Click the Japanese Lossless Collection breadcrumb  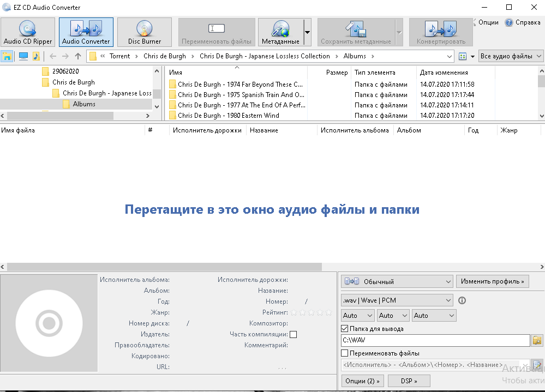tap(265, 56)
